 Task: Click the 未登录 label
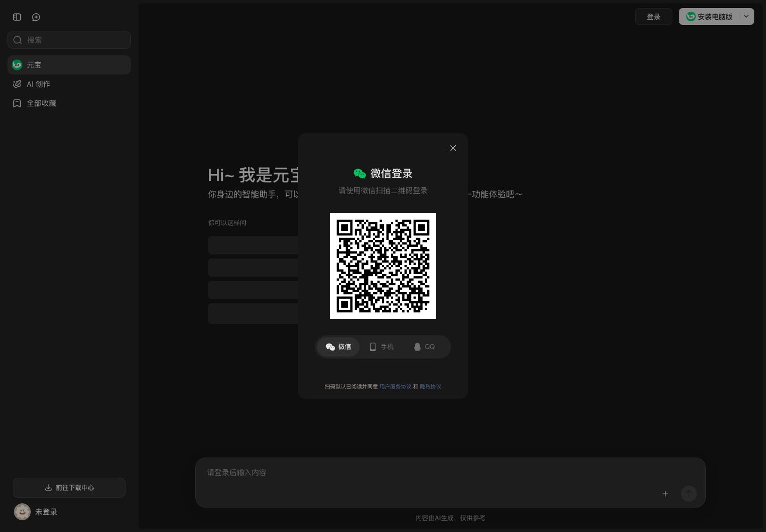coord(46,512)
